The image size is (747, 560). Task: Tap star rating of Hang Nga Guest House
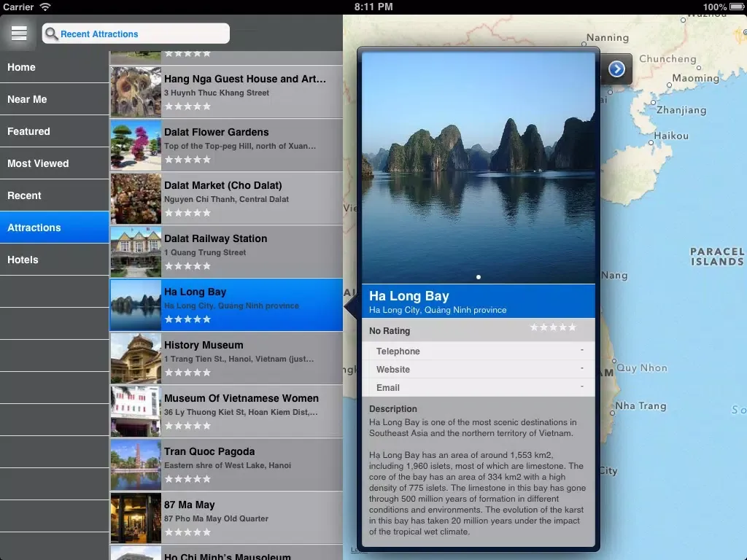(x=187, y=106)
